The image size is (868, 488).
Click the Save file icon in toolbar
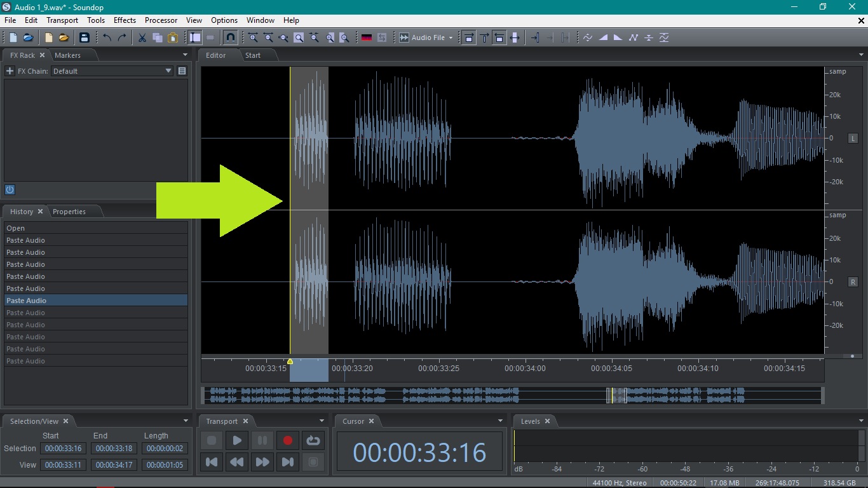click(85, 38)
